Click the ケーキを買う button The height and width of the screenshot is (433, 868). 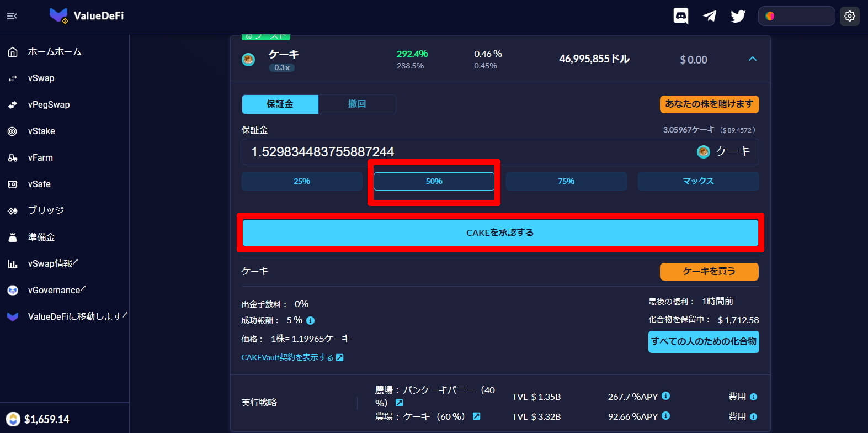[x=709, y=271]
